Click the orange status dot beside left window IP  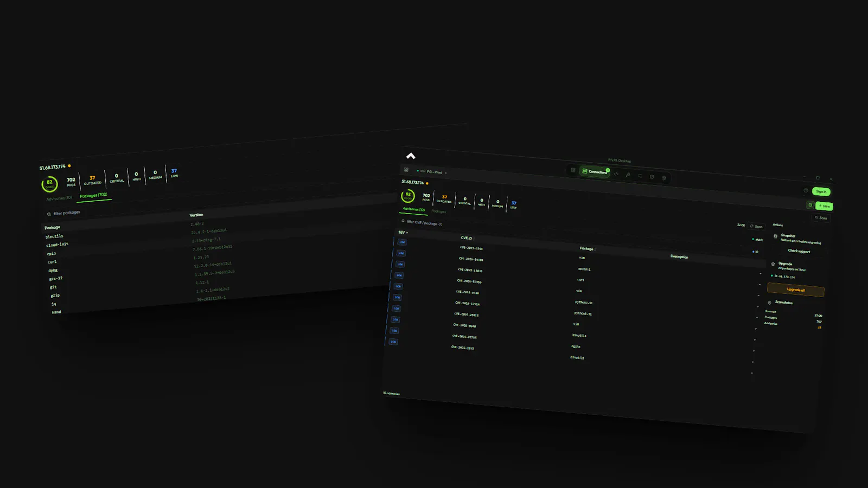point(69,165)
